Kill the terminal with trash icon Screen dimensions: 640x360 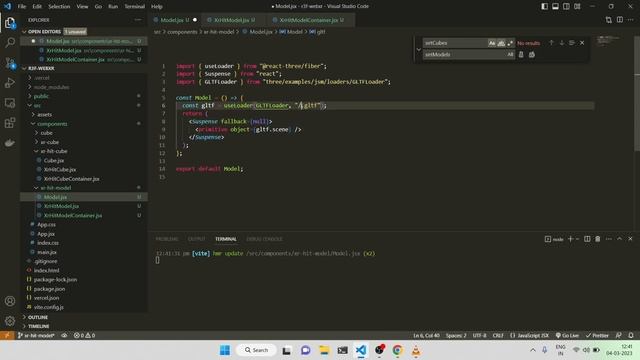[x=598, y=239]
